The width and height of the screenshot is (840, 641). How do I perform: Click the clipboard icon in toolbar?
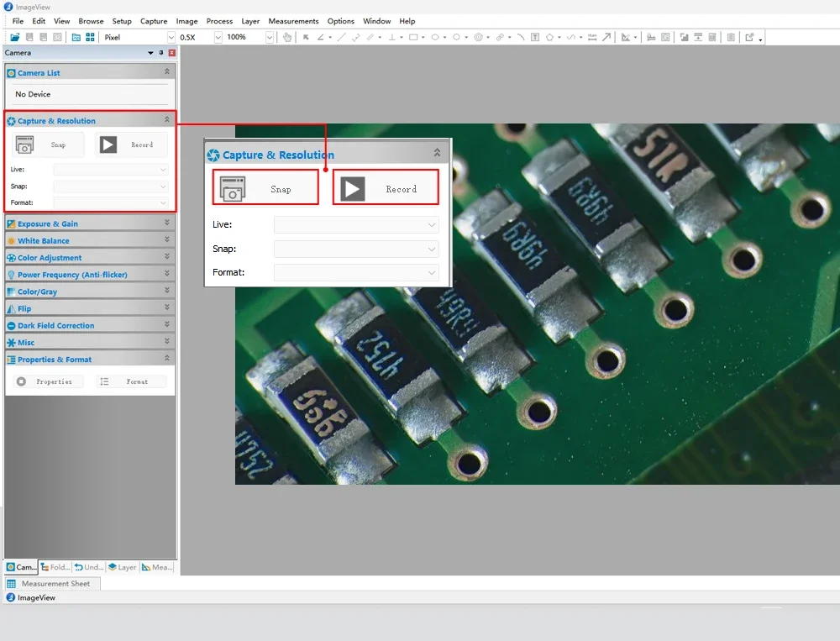tap(731, 37)
